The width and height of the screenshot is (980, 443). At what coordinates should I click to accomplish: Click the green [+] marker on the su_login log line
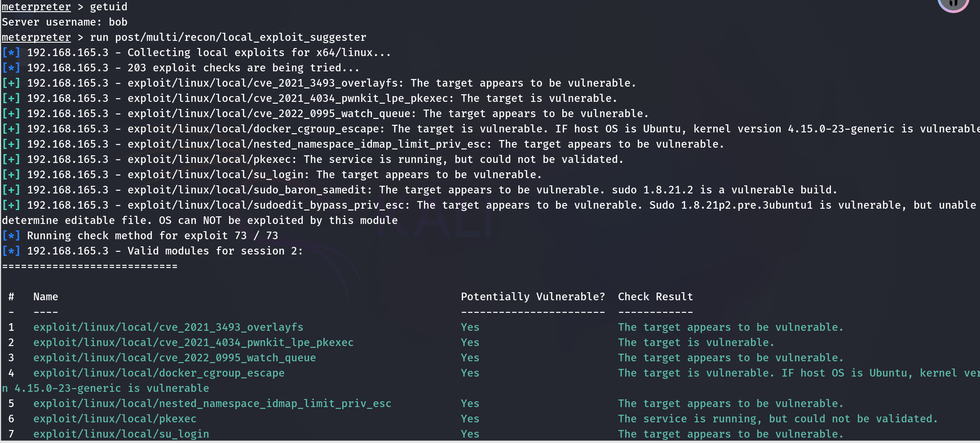point(11,175)
